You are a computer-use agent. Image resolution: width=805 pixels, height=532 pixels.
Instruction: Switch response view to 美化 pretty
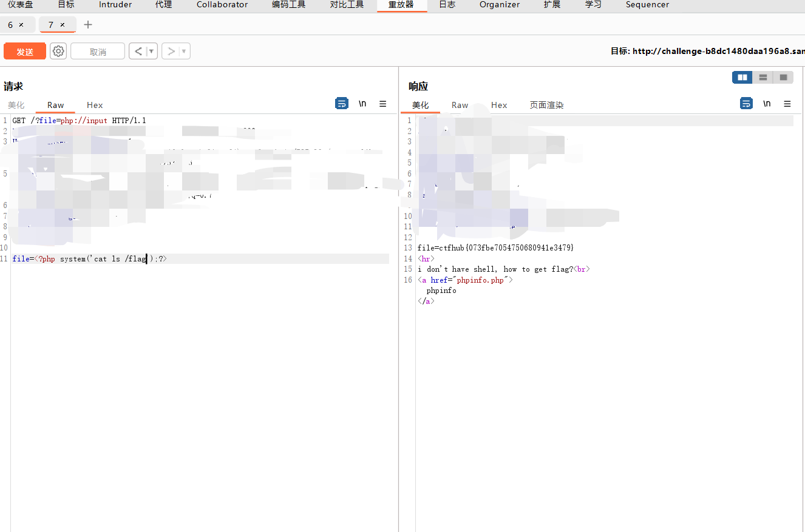coord(420,105)
